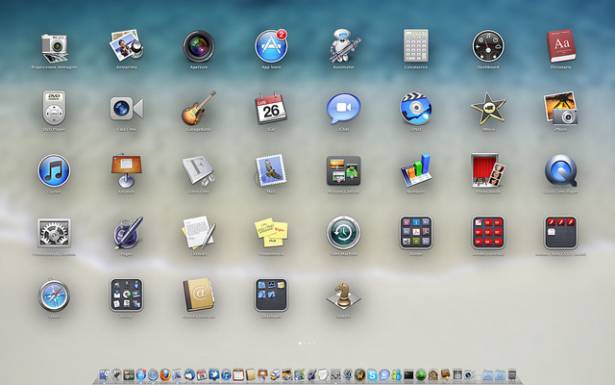This screenshot has height=385, width=615.
Task: Open Image Capture from Launchpad
Action: point(54,47)
